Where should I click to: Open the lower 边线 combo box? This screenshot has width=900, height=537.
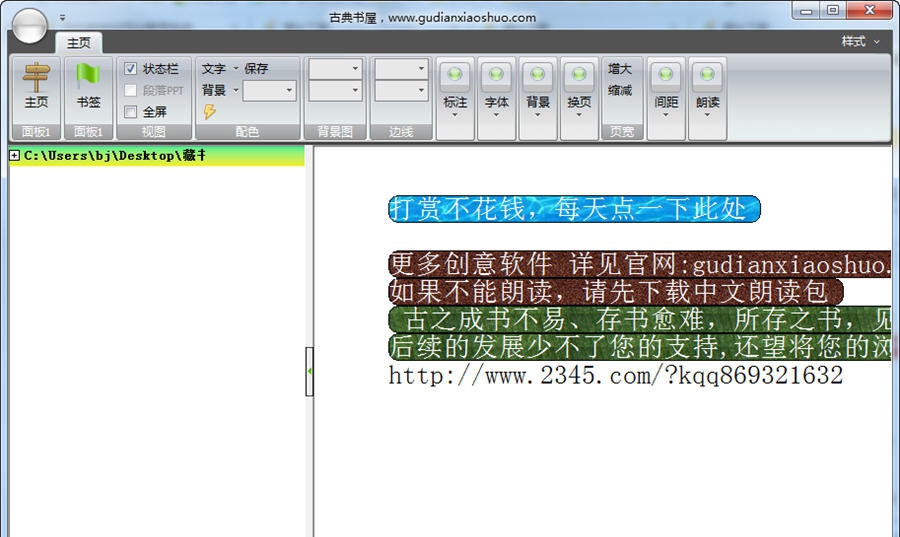402,91
